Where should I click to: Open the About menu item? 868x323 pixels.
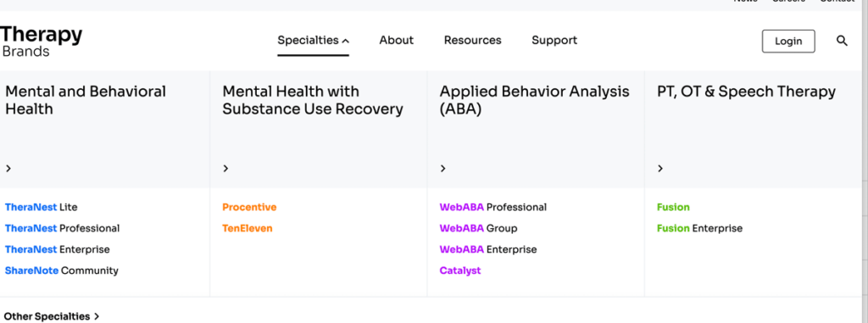tap(397, 41)
